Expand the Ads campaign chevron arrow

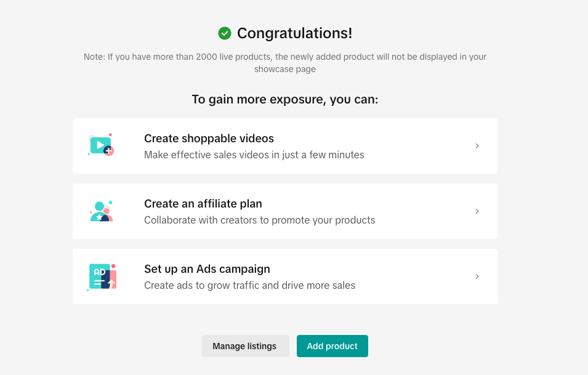pos(477,276)
